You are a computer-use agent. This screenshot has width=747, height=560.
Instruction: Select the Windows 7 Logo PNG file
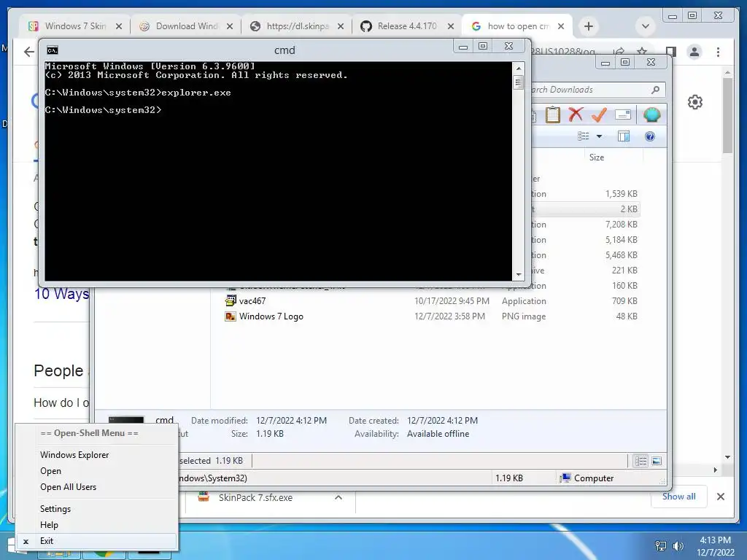tap(431, 316)
